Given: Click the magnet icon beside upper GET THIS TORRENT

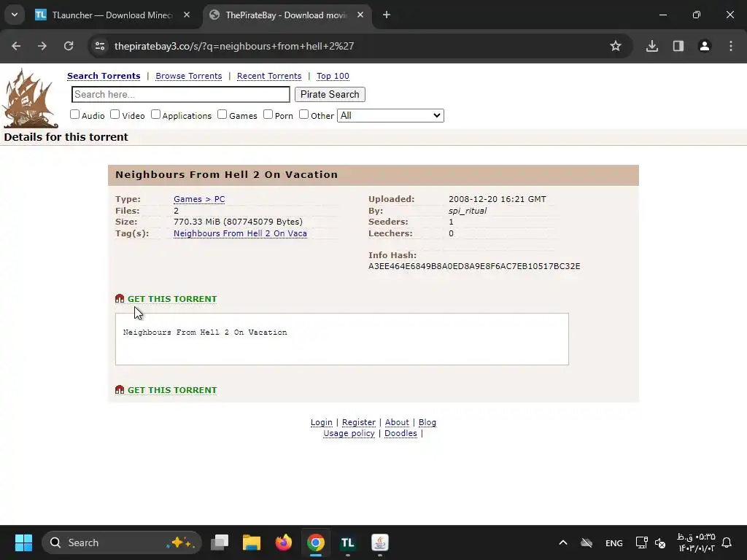Looking at the screenshot, I should [120, 298].
